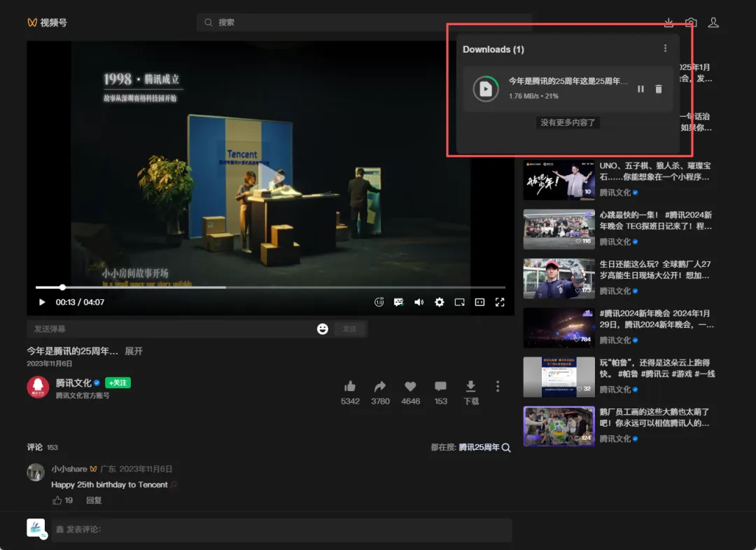Click the 评论 153 heading
Viewport: 756px width, 550px height.
pos(43,447)
